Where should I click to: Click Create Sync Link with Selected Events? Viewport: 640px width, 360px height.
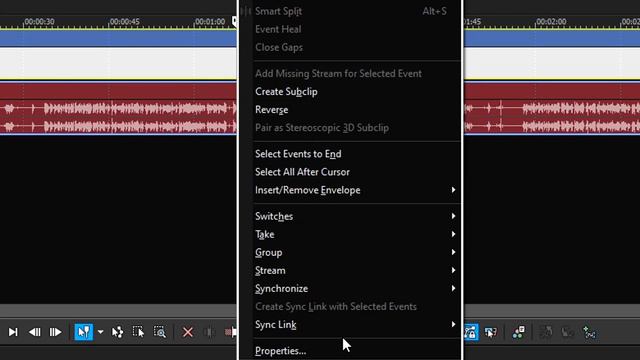pyautogui.click(x=336, y=307)
